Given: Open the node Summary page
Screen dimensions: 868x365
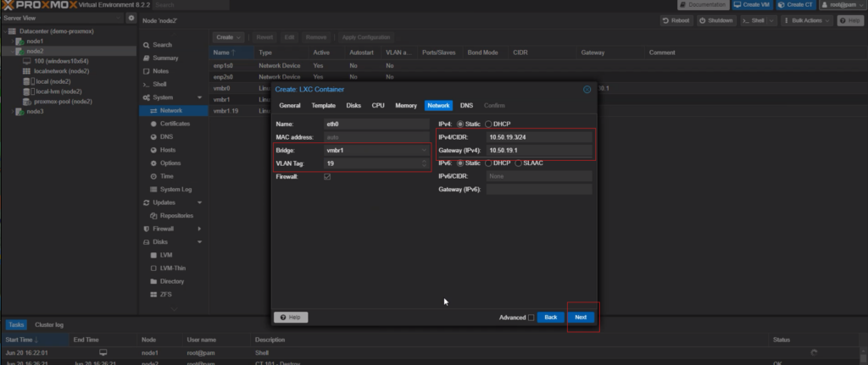Looking at the screenshot, I should click(x=160, y=58).
